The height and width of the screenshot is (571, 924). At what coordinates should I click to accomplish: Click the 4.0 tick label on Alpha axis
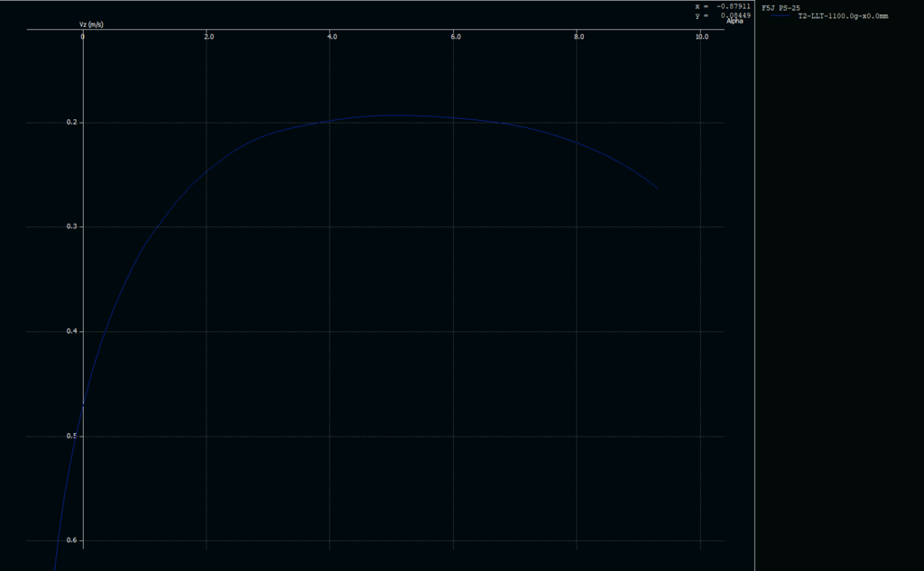332,37
